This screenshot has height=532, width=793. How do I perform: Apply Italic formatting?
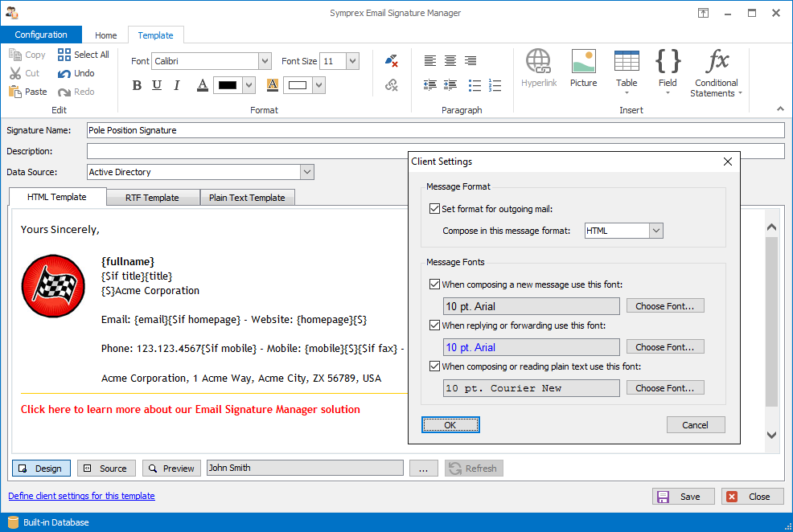(176, 85)
